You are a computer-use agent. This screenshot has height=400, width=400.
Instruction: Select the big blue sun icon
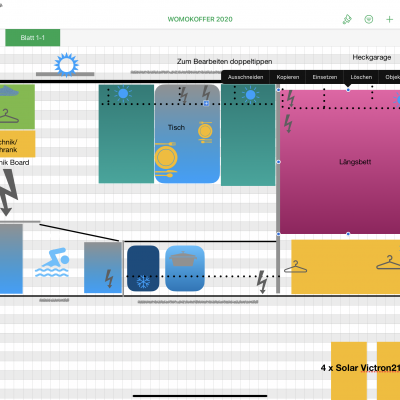[66, 65]
